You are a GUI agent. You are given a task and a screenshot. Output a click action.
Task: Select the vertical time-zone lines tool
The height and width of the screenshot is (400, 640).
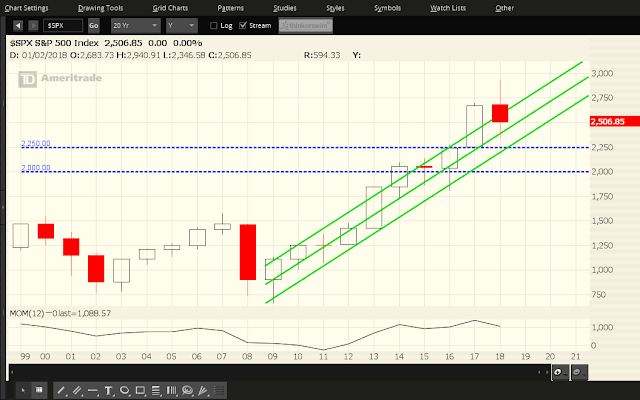click(171, 391)
